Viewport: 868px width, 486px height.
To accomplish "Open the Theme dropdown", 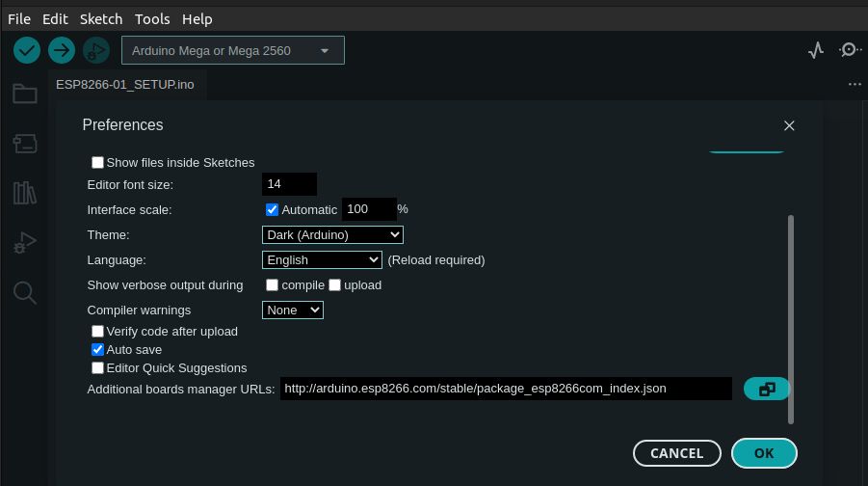I will (332, 235).
